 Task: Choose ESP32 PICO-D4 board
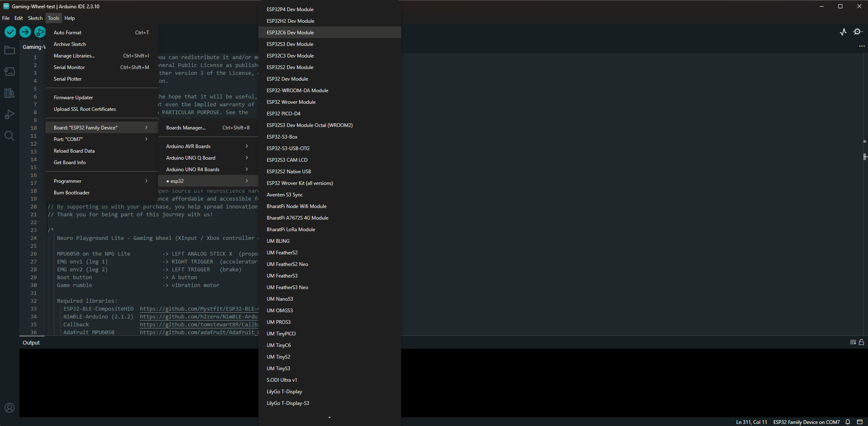click(330, 113)
